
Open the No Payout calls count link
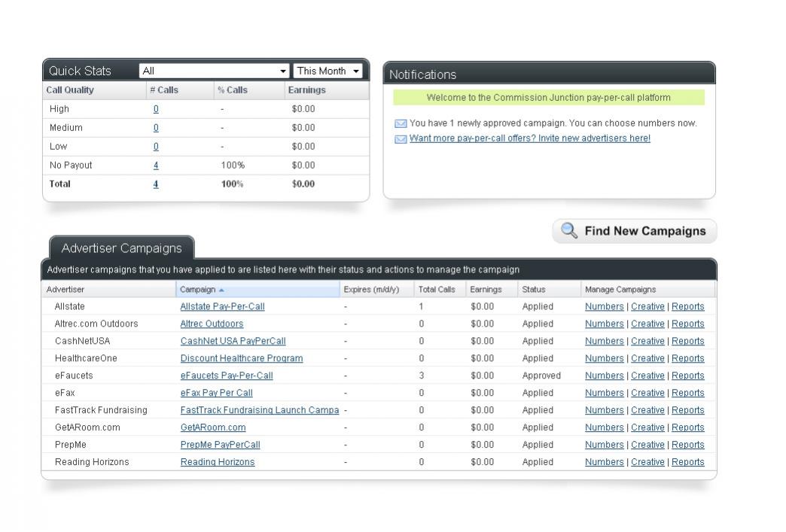[156, 166]
